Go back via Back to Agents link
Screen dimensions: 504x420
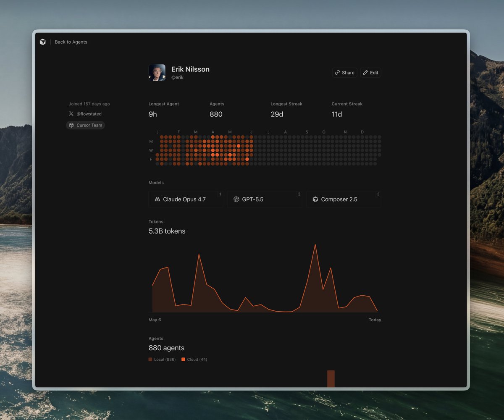click(x=71, y=42)
